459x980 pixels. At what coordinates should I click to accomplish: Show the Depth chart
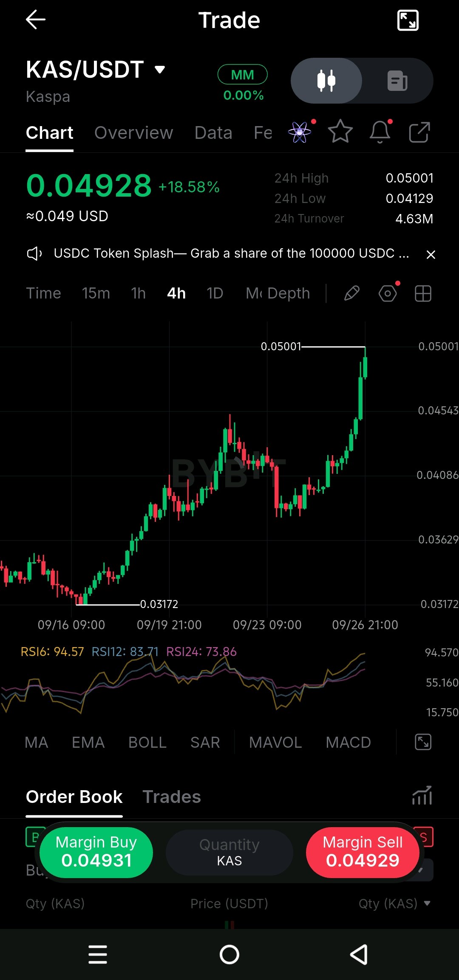(x=289, y=293)
